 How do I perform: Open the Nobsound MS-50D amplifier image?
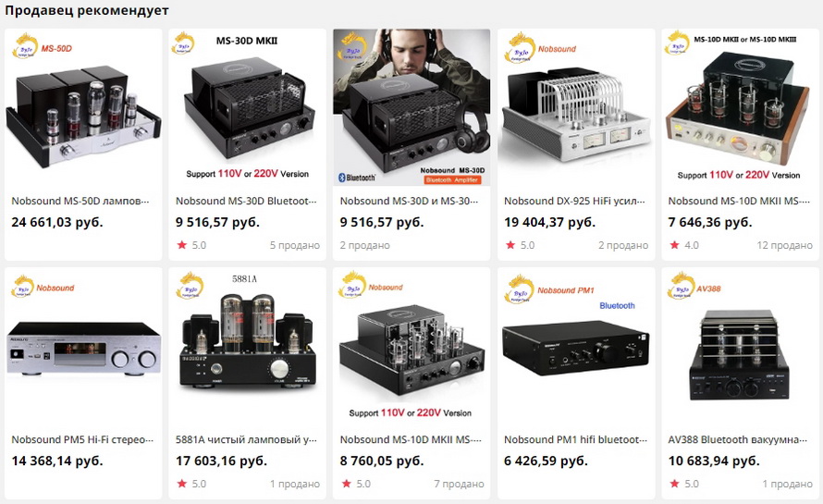coord(83,107)
